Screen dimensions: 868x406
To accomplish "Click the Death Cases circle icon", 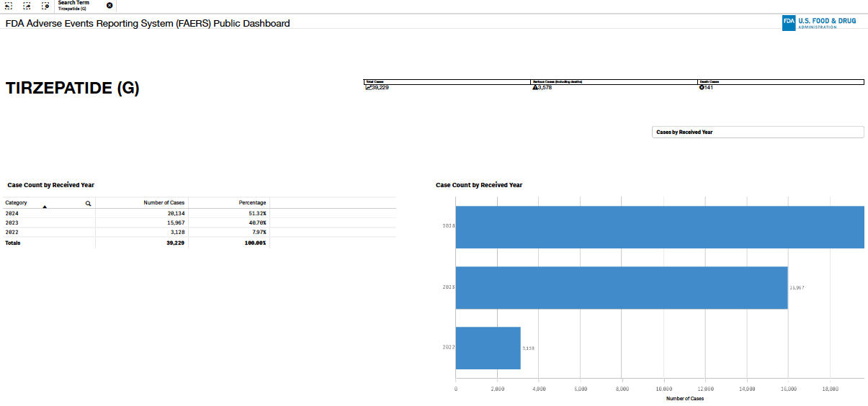I will point(702,87).
